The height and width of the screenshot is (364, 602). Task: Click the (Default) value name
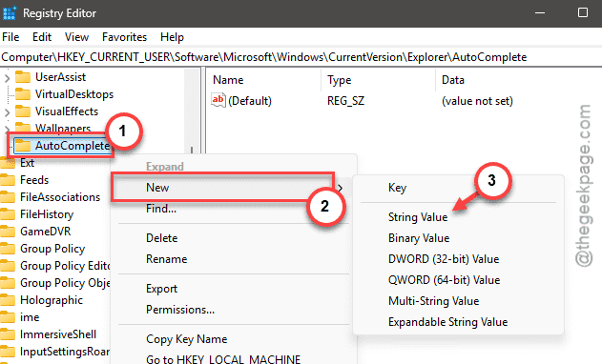[x=250, y=101]
